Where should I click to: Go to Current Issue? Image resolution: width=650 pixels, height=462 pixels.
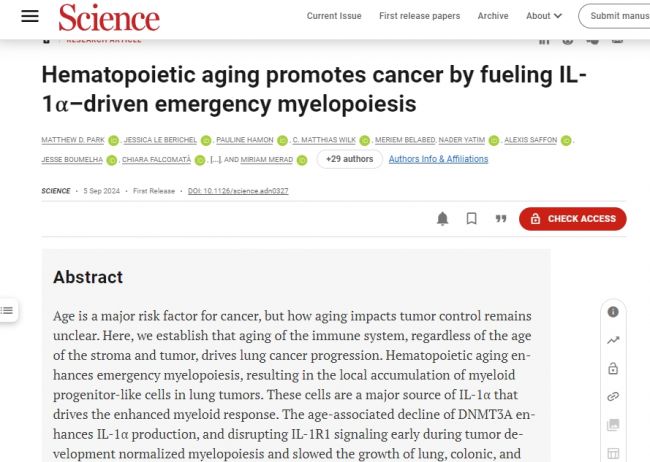click(x=334, y=16)
